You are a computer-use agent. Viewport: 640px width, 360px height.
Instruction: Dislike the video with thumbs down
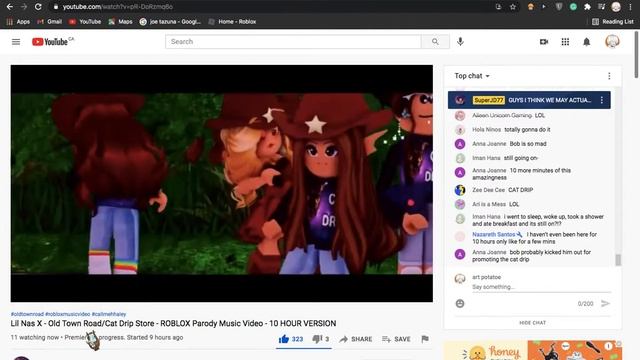pos(321,339)
